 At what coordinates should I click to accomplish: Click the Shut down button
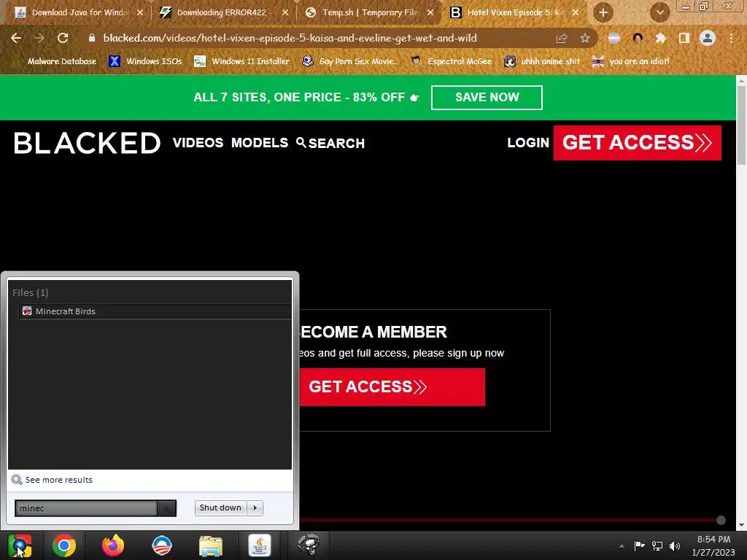[x=220, y=508]
